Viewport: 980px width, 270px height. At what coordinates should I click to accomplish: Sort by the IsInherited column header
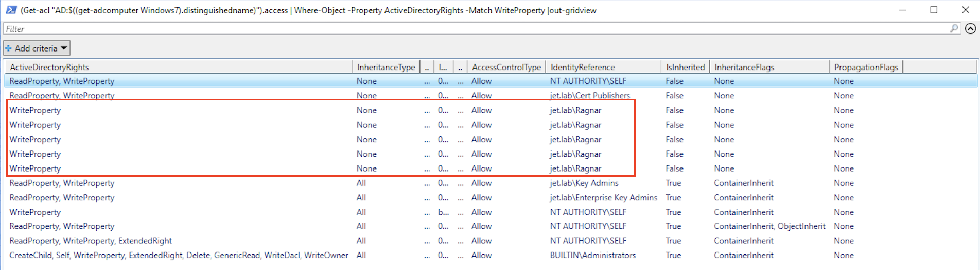click(x=685, y=67)
